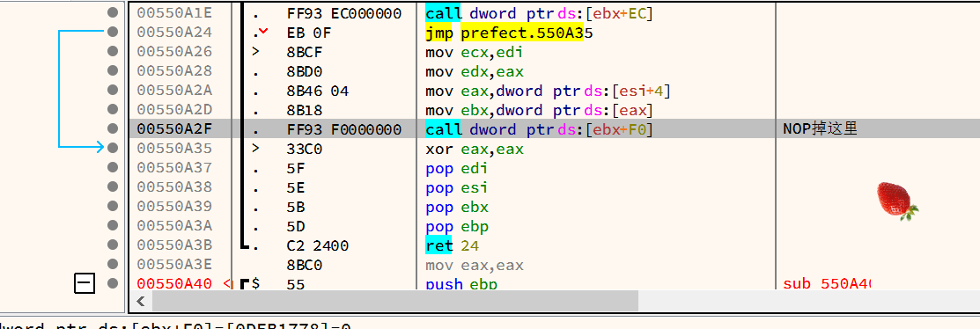The image size is (980, 329).
Task: Click the comment NOP掉这里
Action: click(x=821, y=129)
